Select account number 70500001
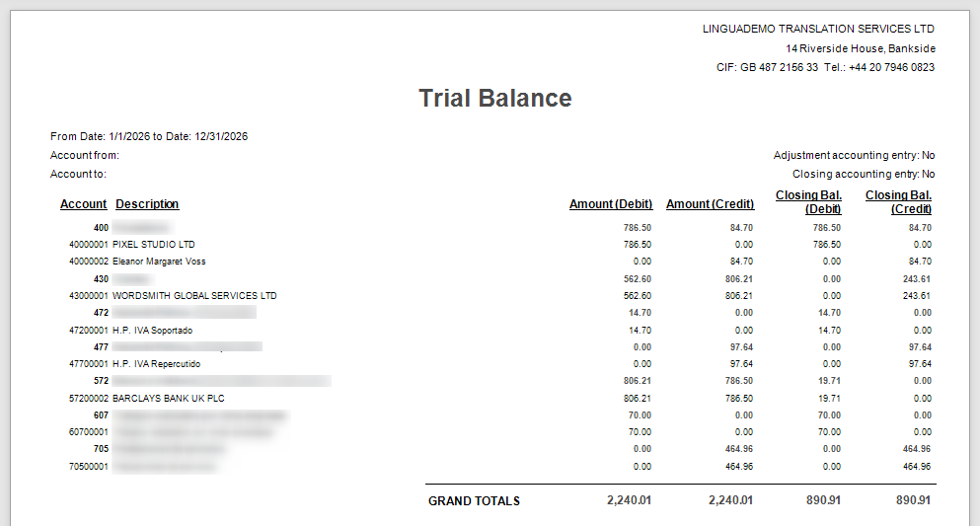The image size is (980, 526). (x=88, y=466)
